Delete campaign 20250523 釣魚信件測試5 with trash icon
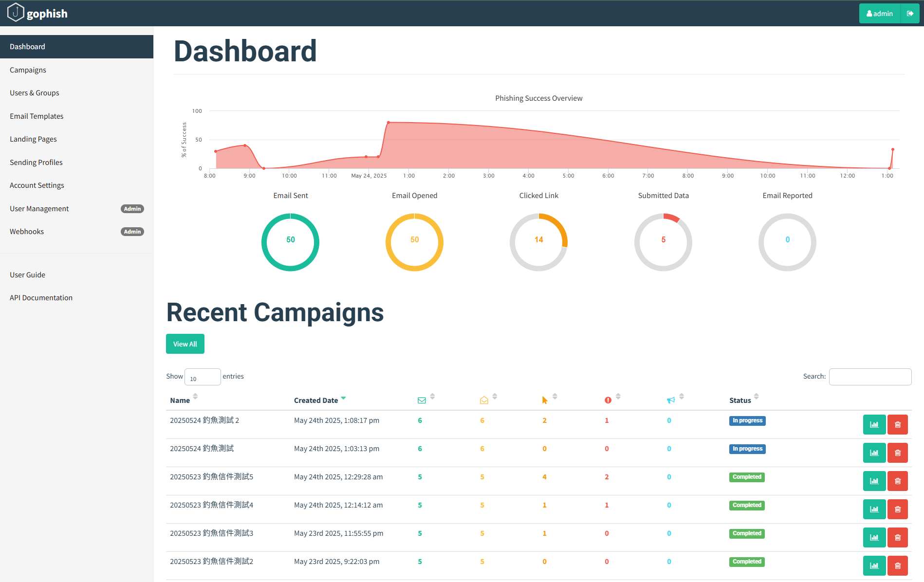The image size is (924, 582). (x=897, y=481)
